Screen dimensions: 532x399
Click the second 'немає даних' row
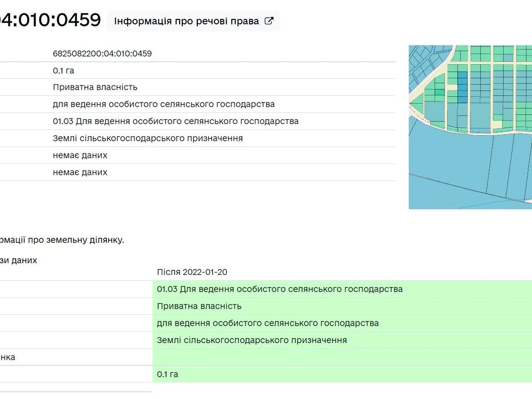tap(80, 172)
